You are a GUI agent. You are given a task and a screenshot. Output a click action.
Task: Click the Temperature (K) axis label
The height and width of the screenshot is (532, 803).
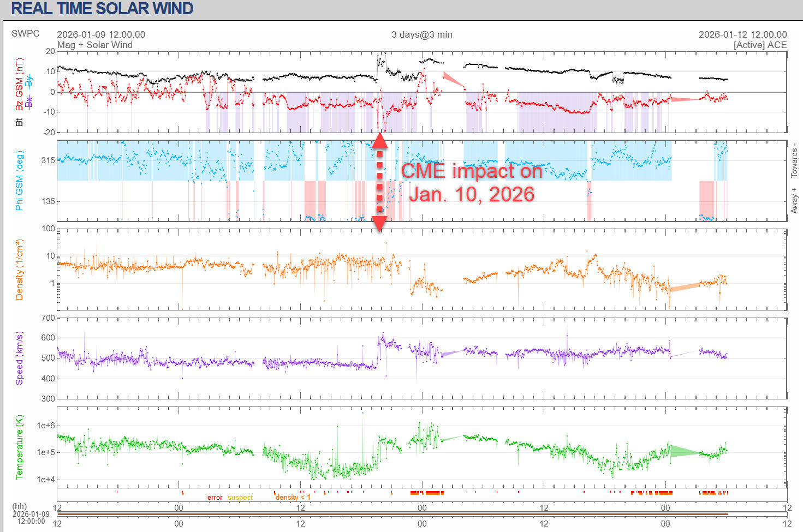point(19,447)
